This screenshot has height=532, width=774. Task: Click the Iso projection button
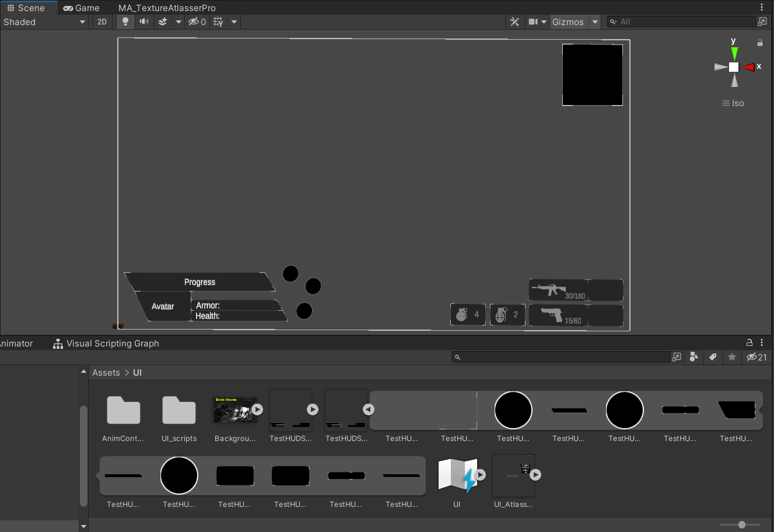733,103
